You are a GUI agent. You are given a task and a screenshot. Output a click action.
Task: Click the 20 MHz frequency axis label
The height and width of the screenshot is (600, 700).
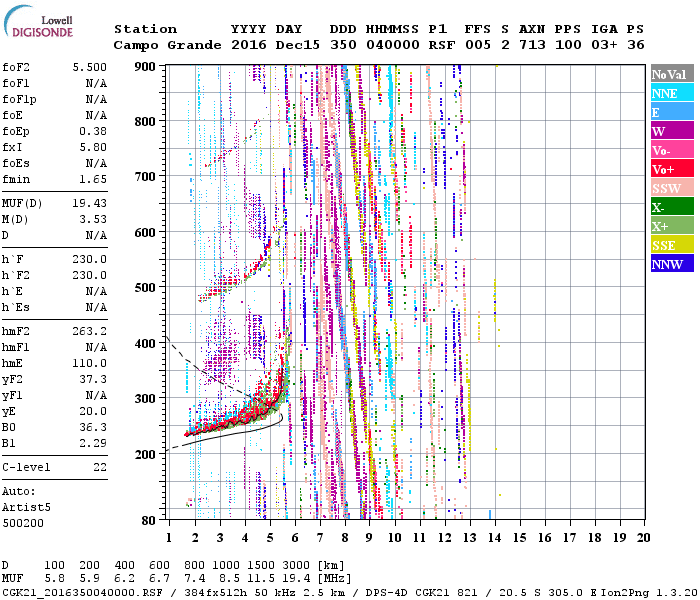[x=643, y=538]
